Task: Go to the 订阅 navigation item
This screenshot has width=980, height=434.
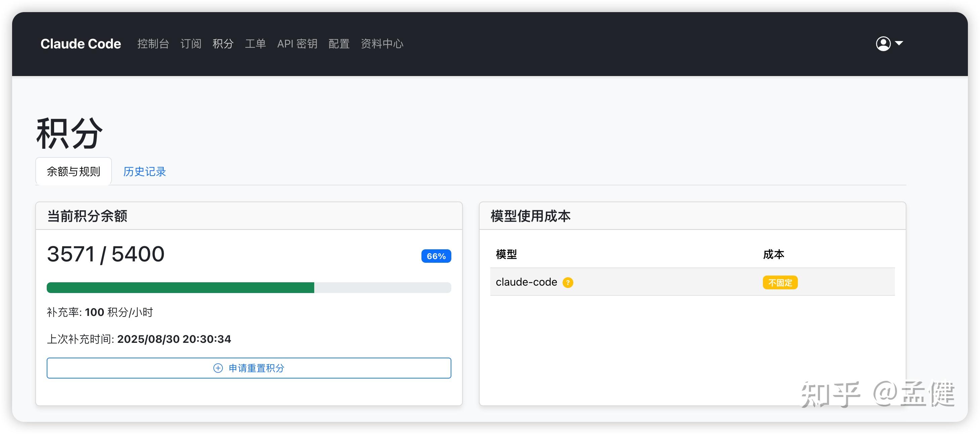Action: pos(191,44)
